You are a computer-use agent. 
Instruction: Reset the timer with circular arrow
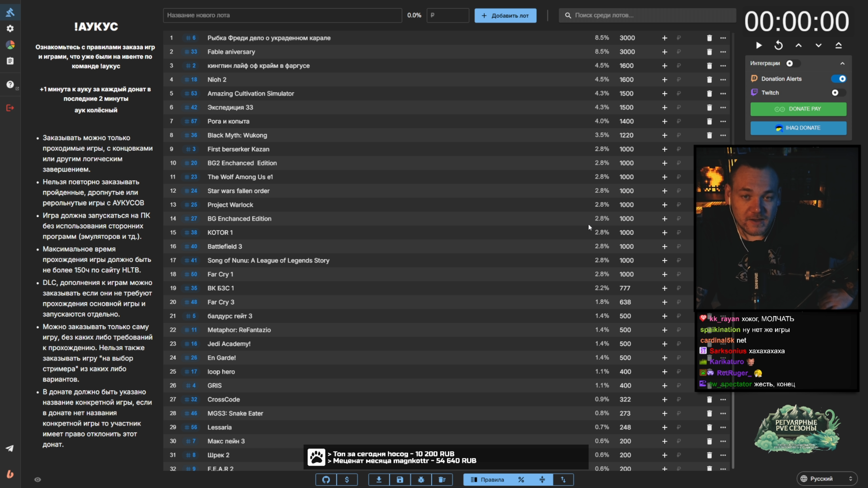pos(778,45)
